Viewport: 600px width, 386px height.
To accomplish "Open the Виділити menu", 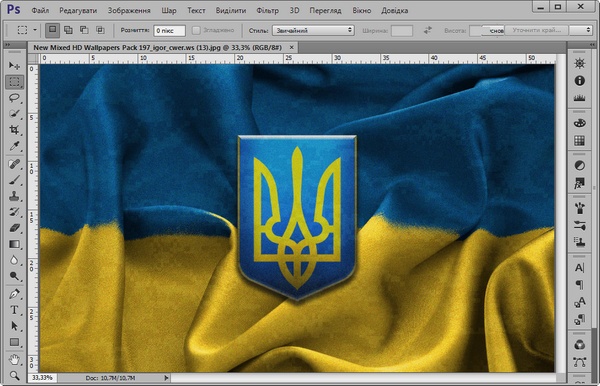I will click(231, 11).
